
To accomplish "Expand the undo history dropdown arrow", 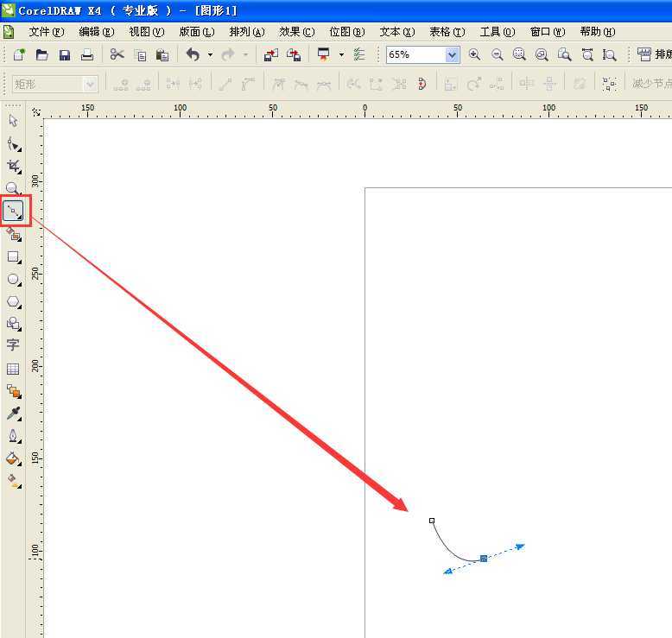I will [210, 55].
